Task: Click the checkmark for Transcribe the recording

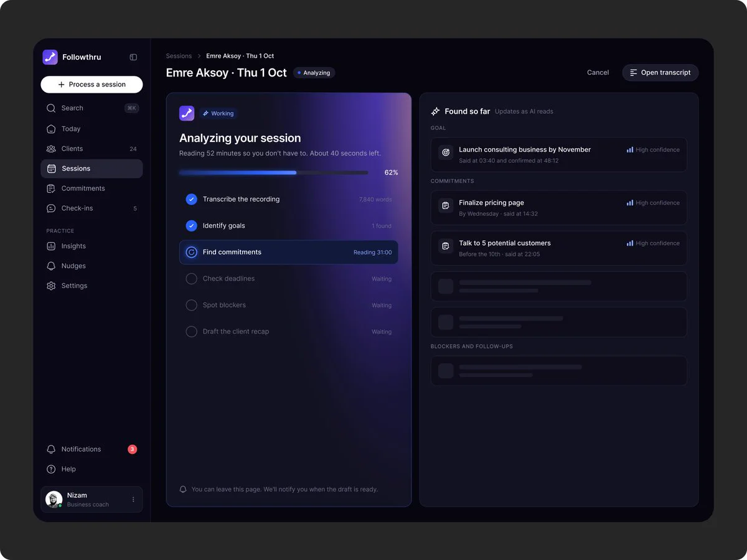Action: (192, 199)
